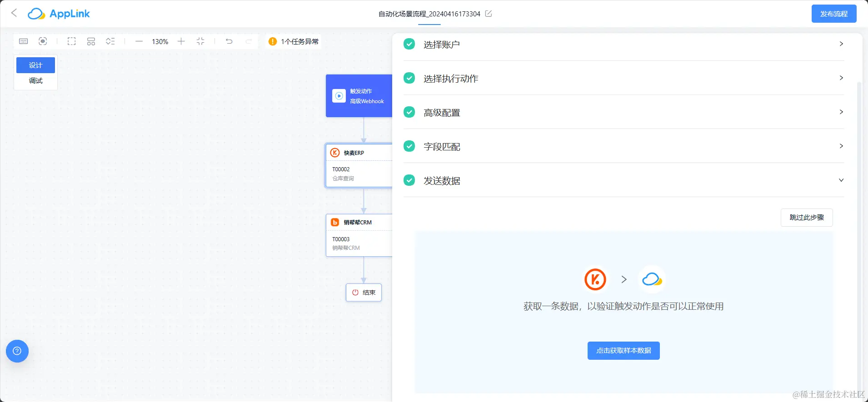868x402 pixels.
Task: Switch to the 设计 tab
Action: [35, 65]
